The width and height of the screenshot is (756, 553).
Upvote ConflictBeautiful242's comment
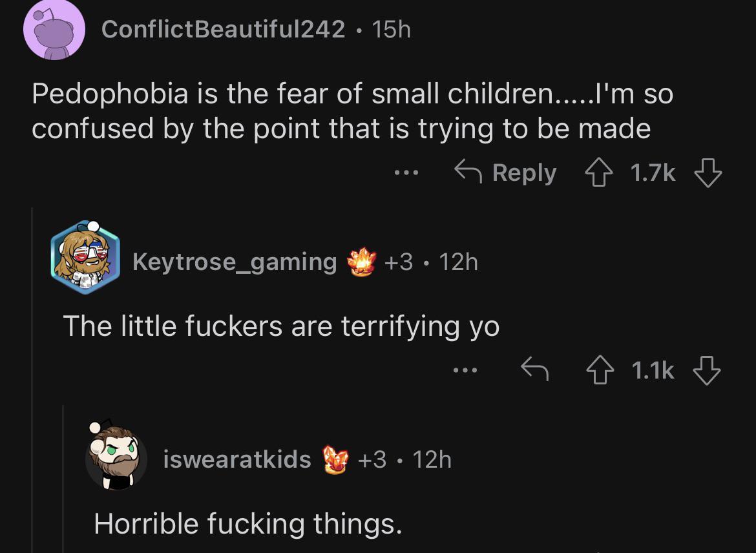pos(601,172)
